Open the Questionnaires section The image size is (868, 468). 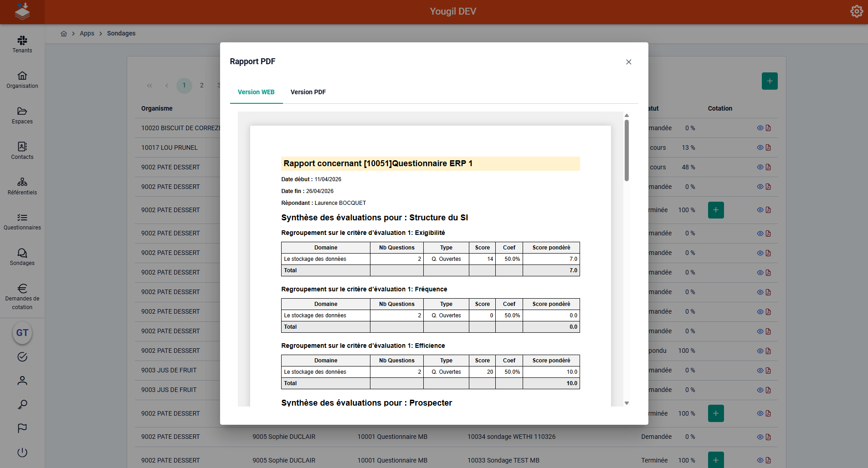click(x=22, y=222)
